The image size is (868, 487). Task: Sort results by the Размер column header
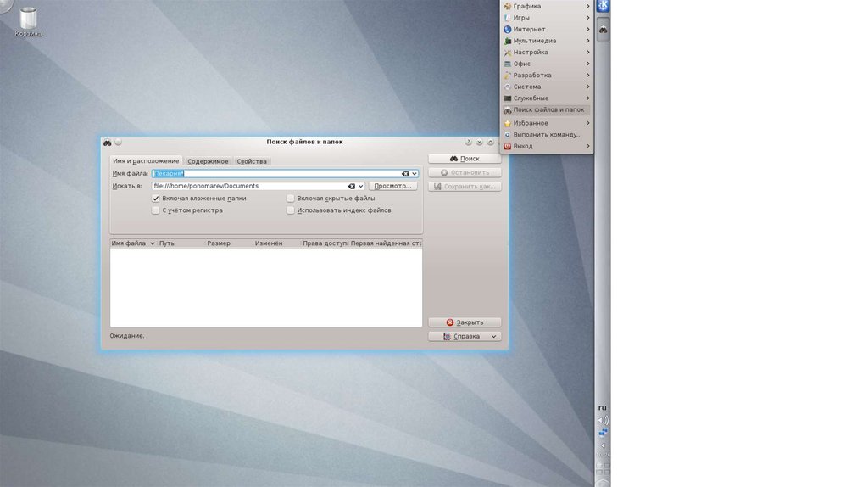(x=219, y=243)
